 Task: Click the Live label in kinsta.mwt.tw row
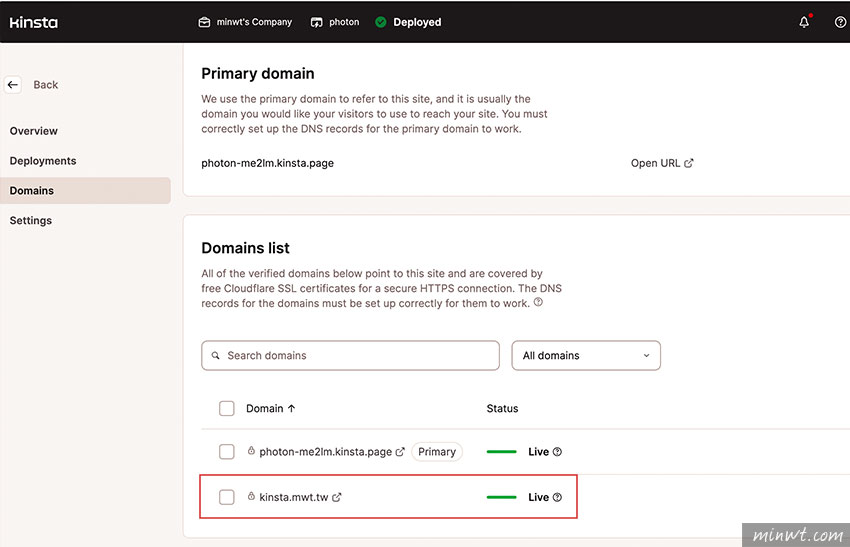(x=538, y=497)
